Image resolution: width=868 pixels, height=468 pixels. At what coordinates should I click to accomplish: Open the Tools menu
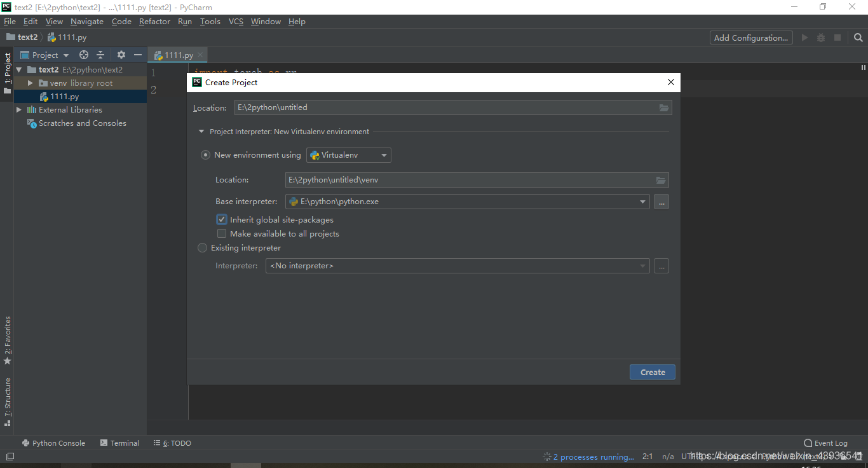210,22
